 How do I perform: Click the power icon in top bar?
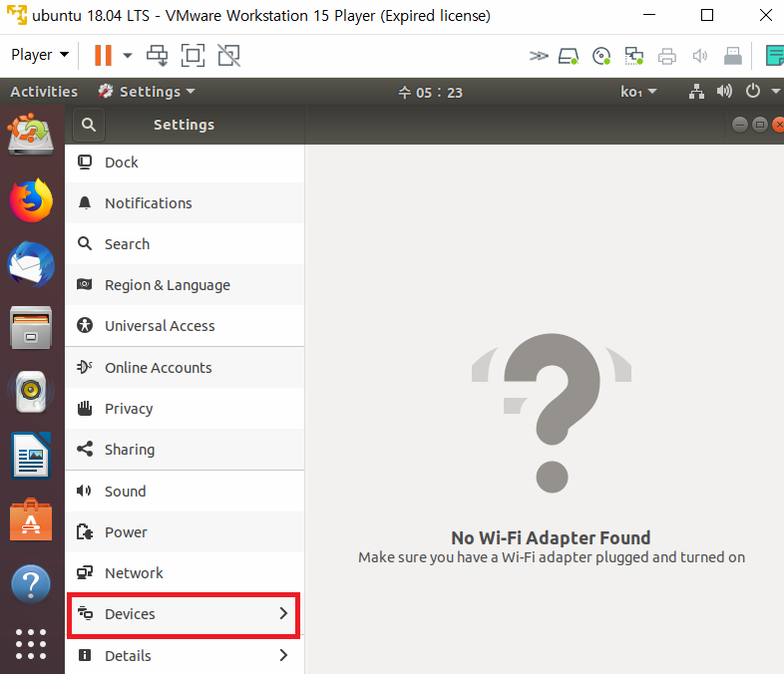753,91
